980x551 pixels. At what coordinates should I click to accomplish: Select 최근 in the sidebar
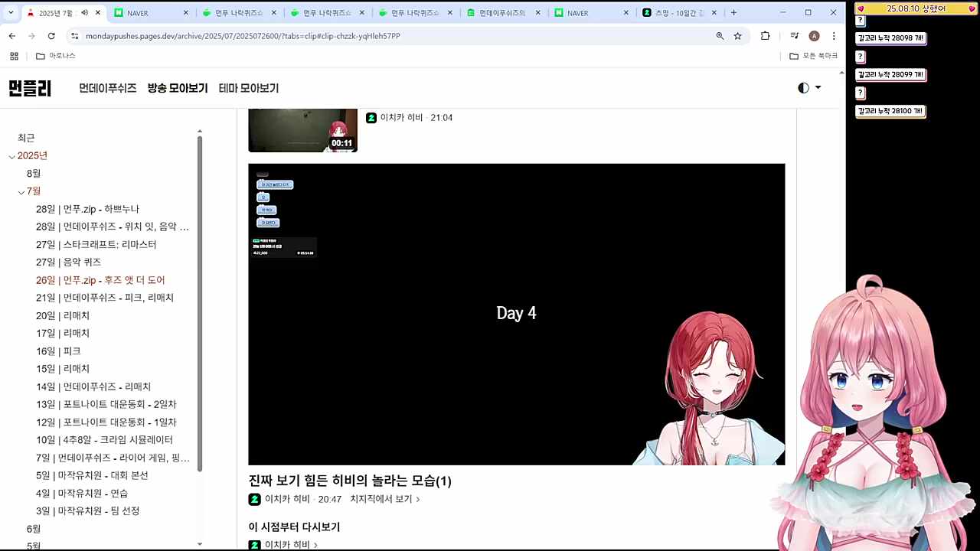(x=26, y=138)
